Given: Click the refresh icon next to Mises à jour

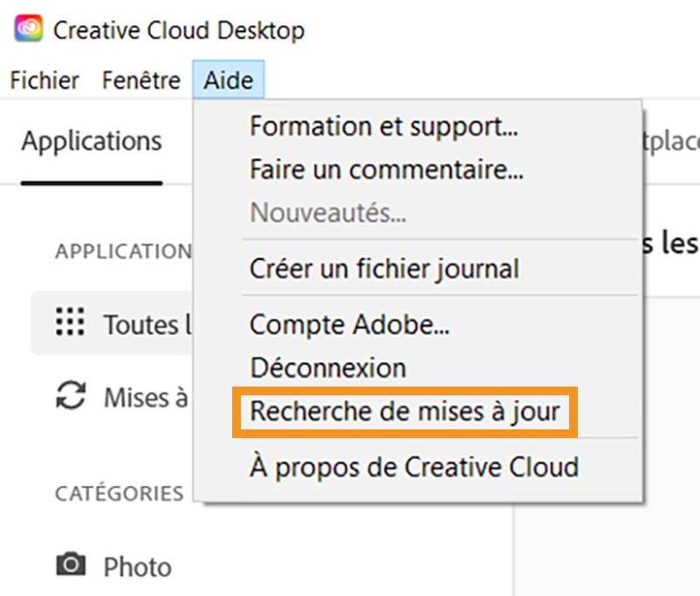Looking at the screenshot, I should click(69, 397).
